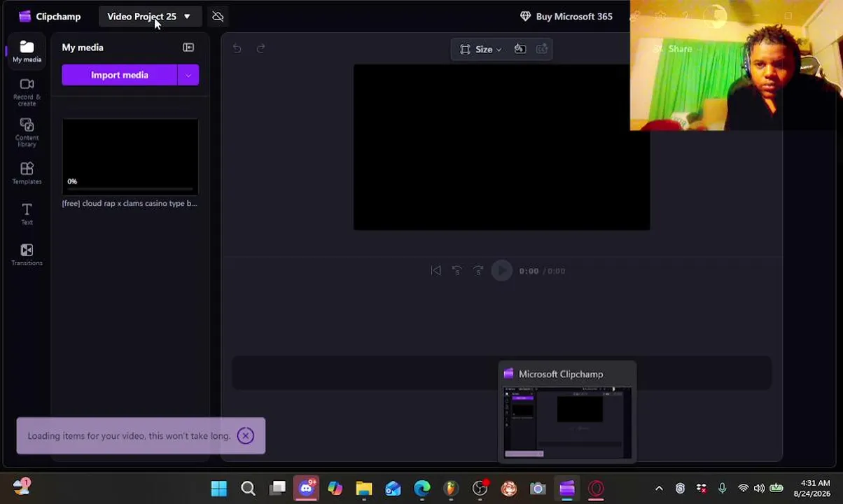843x504 pixels.
Task: Click the 0:00 / 0:00 timecode
Action: (x=542, y=271)
